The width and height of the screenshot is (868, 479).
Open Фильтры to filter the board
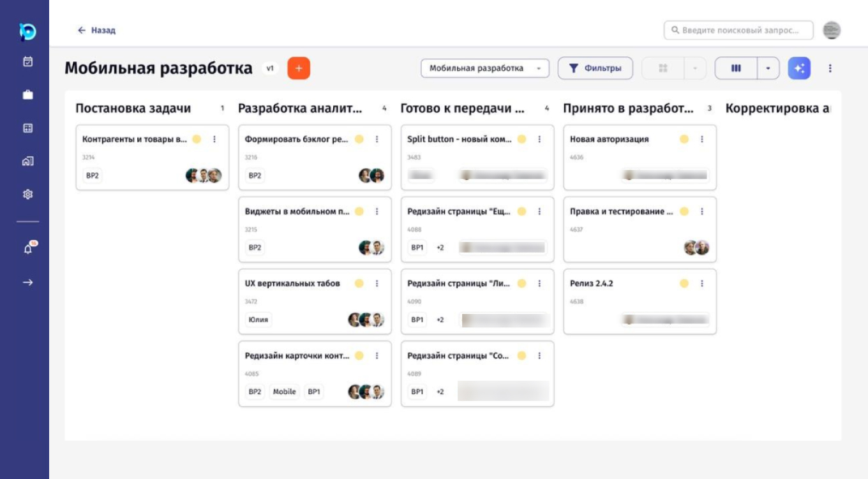[x=594, y=68]
